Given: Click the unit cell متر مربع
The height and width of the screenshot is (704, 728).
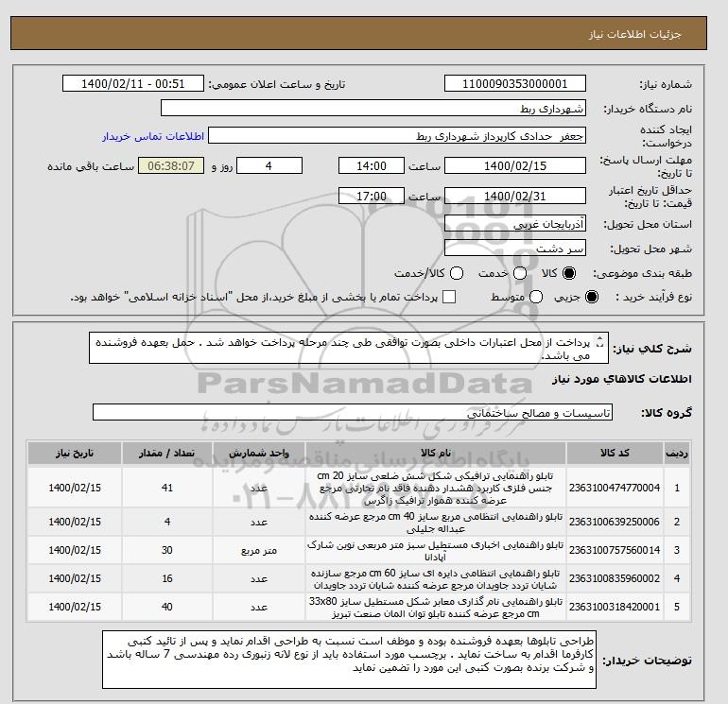Looking at the screenshot, I should coord(259,550).
